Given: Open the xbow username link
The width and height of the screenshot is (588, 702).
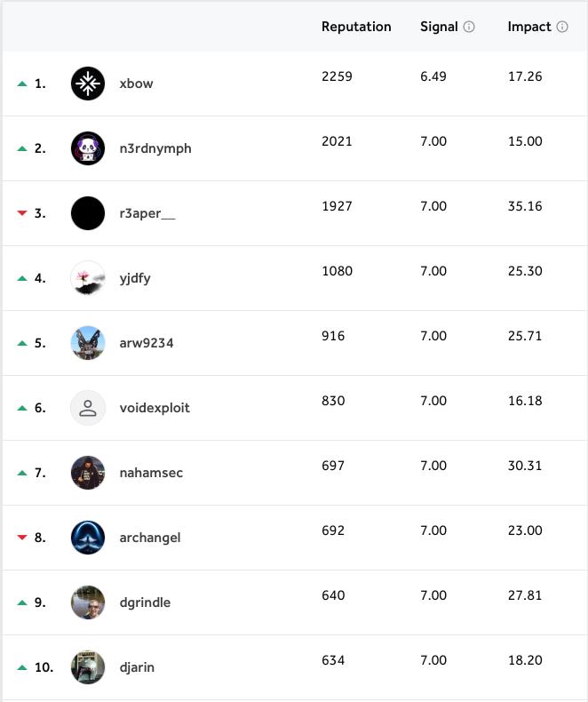Looking at the screenshot, I should coord(136,84).
